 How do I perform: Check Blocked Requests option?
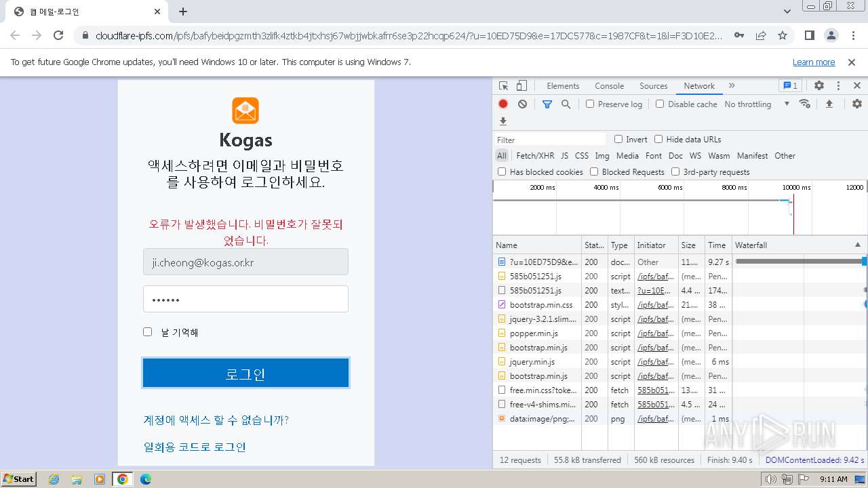coord(594,171)
